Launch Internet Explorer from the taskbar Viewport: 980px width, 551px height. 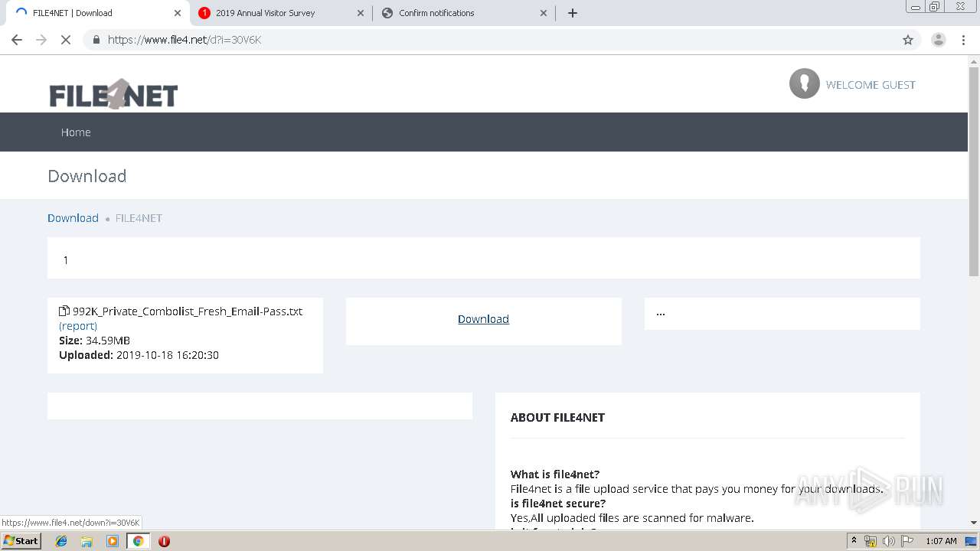pyautogui.click(x=61, y=541)
